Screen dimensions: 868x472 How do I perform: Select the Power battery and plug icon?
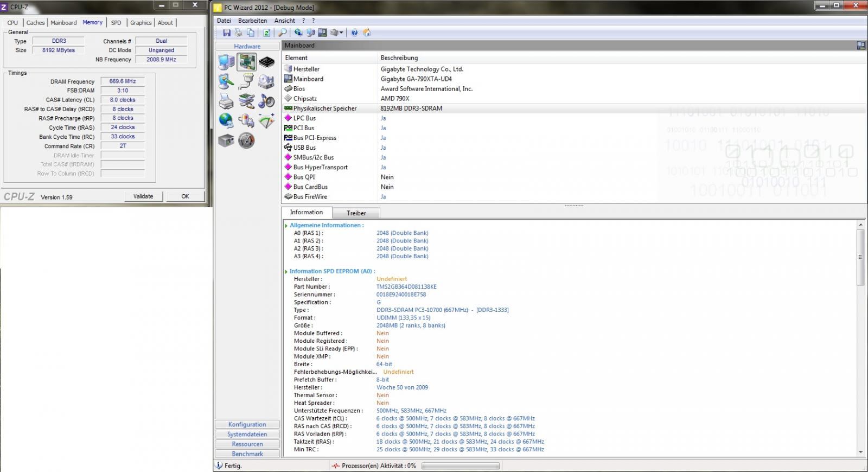pyautogui.click(x=246, y=120)
